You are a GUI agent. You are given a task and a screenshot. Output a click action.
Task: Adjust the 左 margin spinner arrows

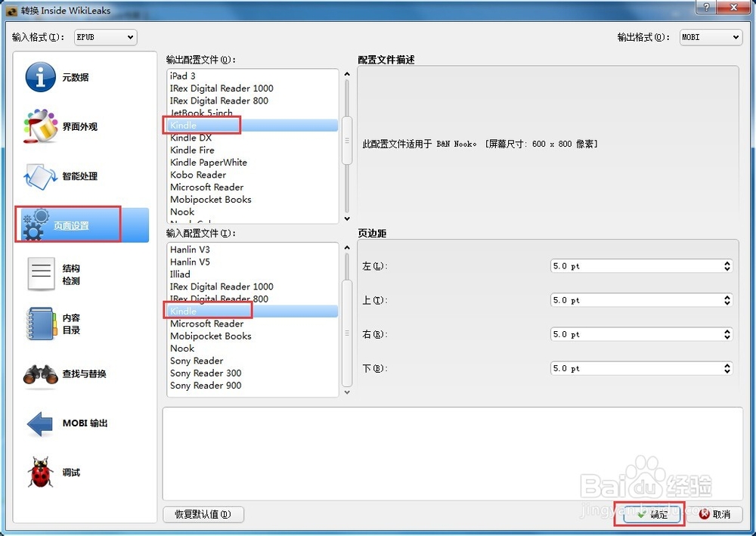pos(727,266)
